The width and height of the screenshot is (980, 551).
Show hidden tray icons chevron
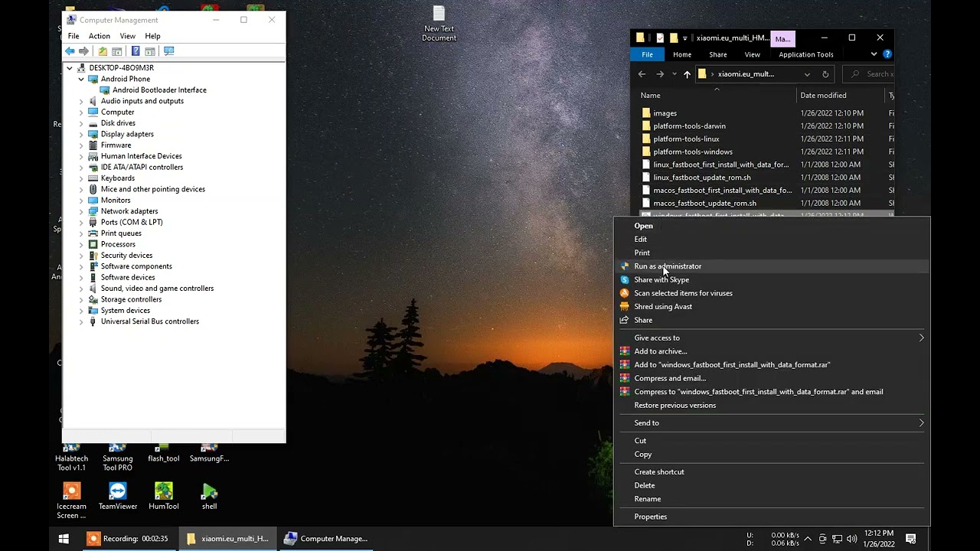[807, 539]
